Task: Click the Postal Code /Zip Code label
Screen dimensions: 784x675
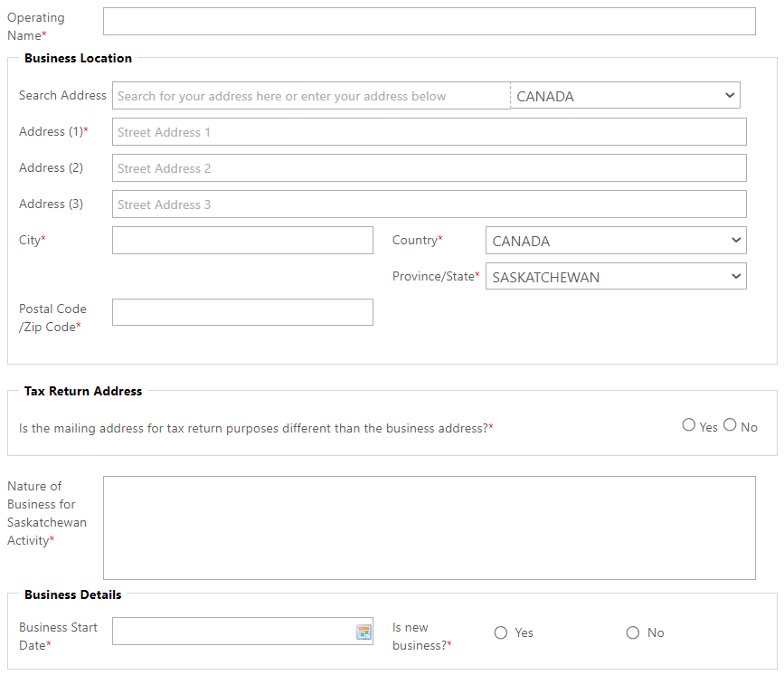Action: tap(52, 318)
